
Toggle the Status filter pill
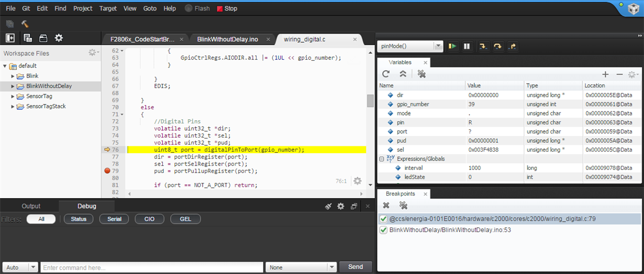point(79,219)
